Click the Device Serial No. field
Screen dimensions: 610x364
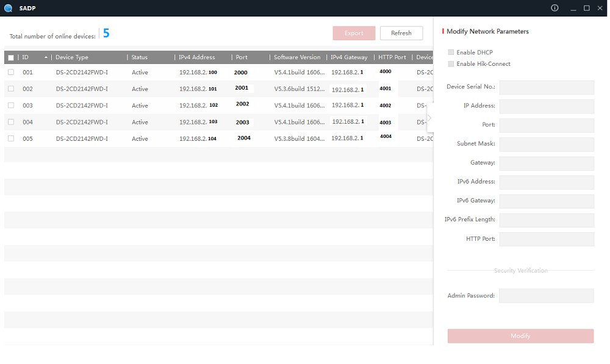(546, 87)
